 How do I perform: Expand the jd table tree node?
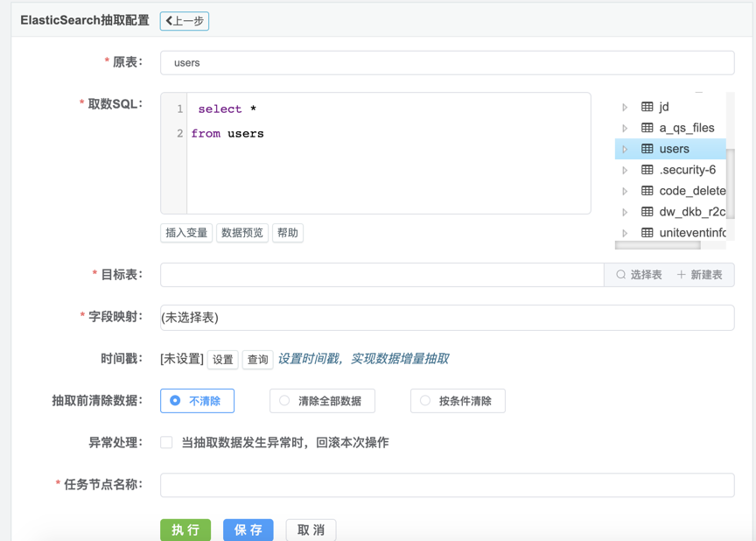pyautogui.click(x=625, y=107)
